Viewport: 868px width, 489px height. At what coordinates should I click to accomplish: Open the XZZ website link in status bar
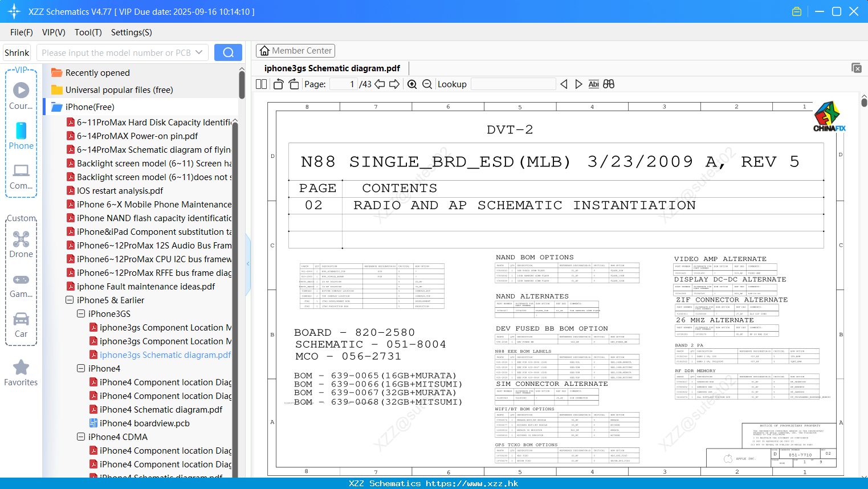click(x=472, y=483)
